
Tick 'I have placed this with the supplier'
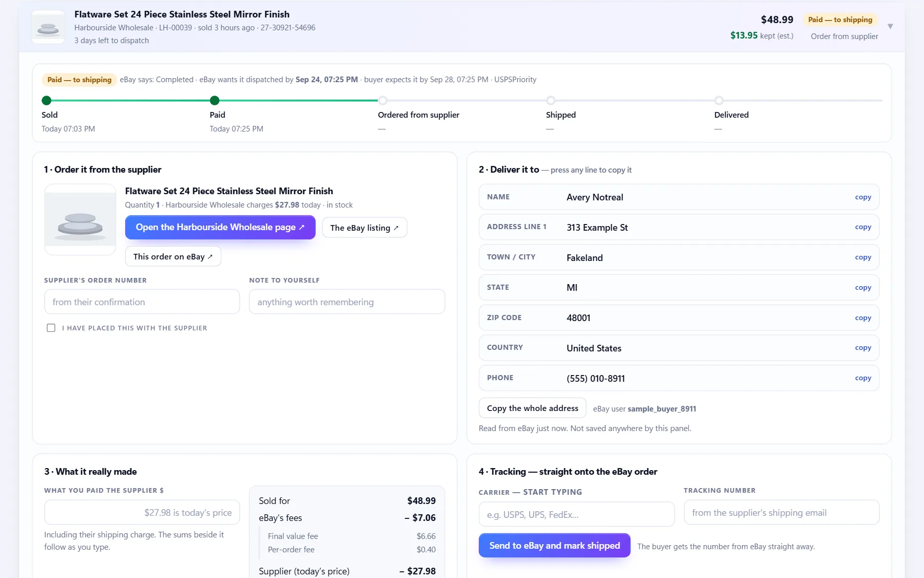(x=51, y=328)
